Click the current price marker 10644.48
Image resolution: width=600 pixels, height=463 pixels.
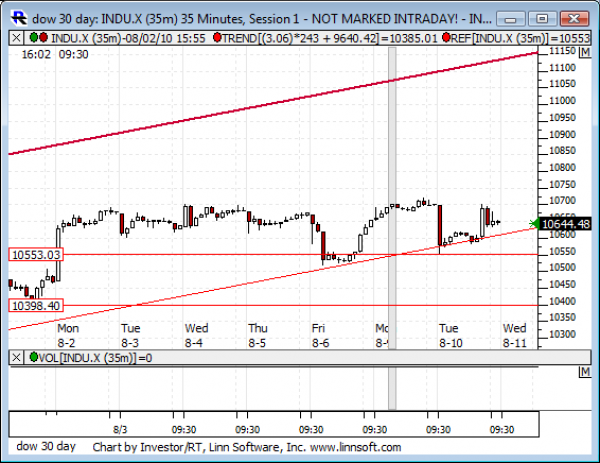tap(565, 224)
